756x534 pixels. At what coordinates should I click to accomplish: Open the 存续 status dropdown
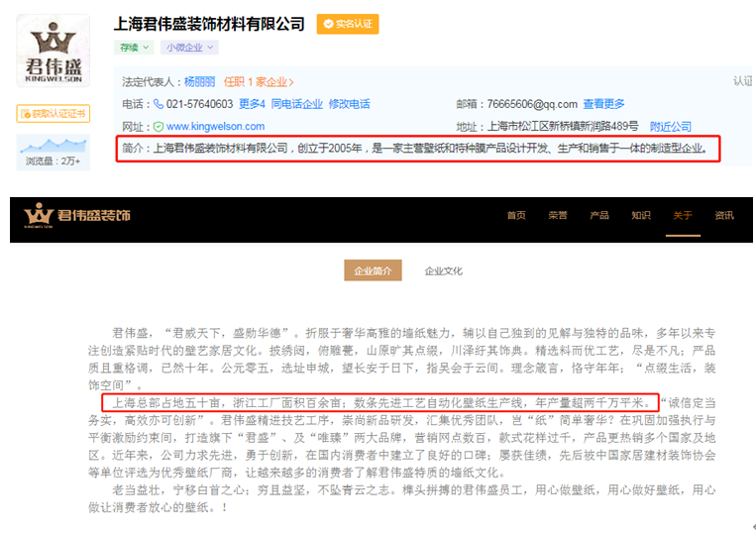pos(134,48)
